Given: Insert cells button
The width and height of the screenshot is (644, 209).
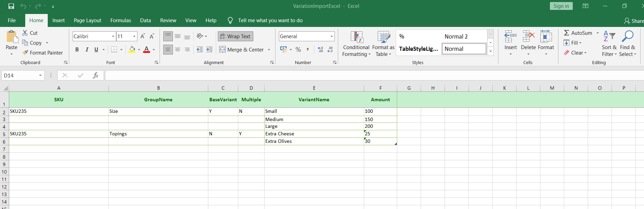Looking at the screenshot, I should (x=510, y=43).
